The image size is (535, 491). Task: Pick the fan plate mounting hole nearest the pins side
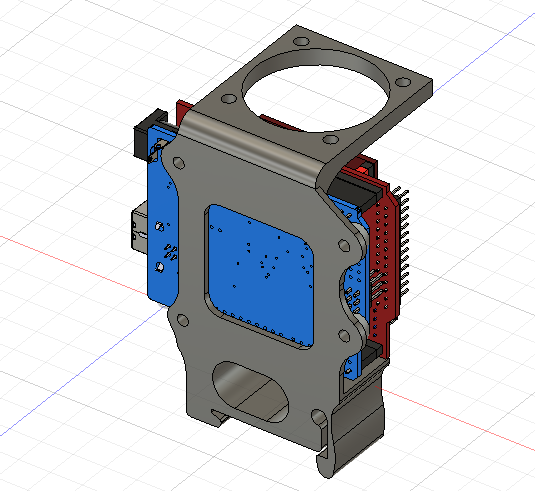pyautogui.click(x=403, y=82)
